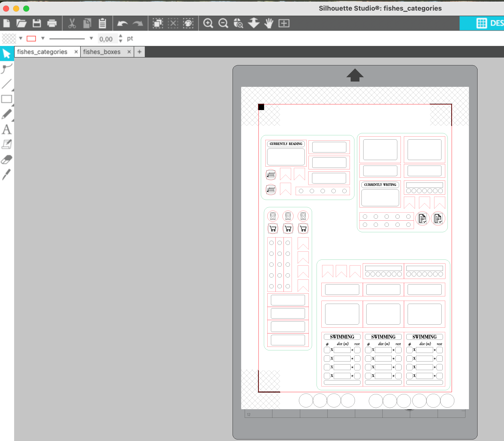Open the Design view button

click(x=489, y=23)
